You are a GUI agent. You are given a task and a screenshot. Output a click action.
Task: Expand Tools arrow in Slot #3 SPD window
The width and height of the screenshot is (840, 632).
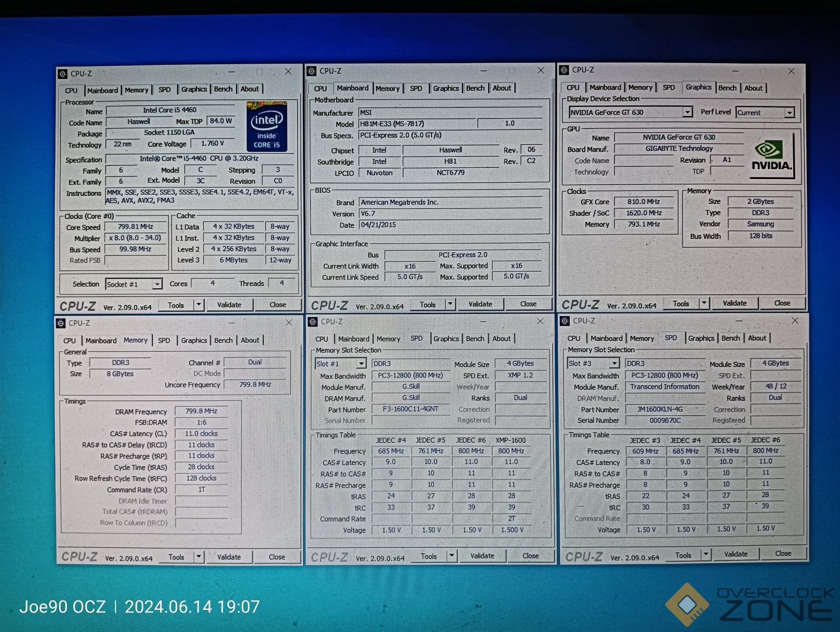pyautogui.click(x=706, y=555)
